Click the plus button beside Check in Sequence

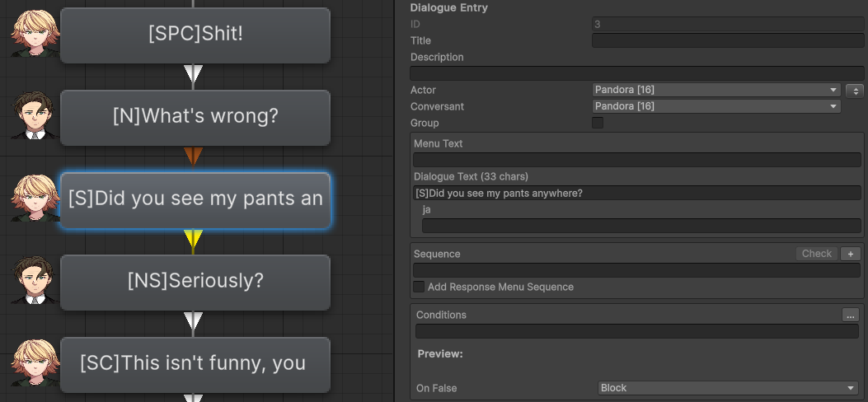click(x=851, y=254)
